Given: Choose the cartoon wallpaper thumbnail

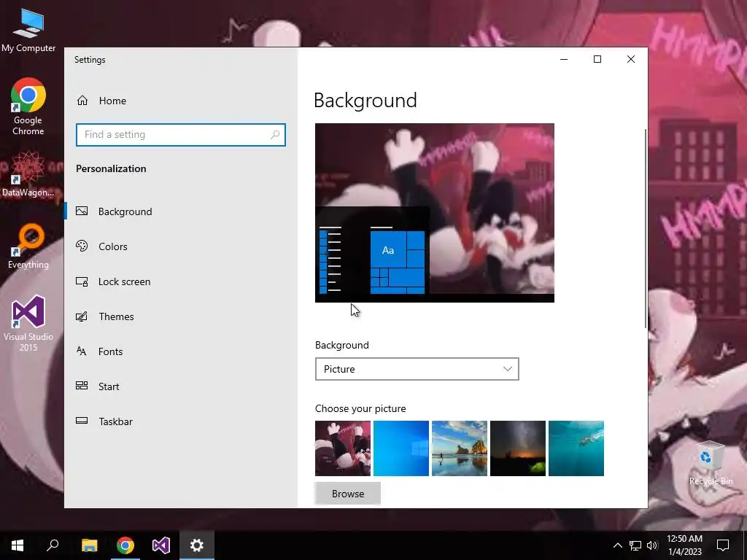Looking at the screenshot, I should (x=343, y=448).
